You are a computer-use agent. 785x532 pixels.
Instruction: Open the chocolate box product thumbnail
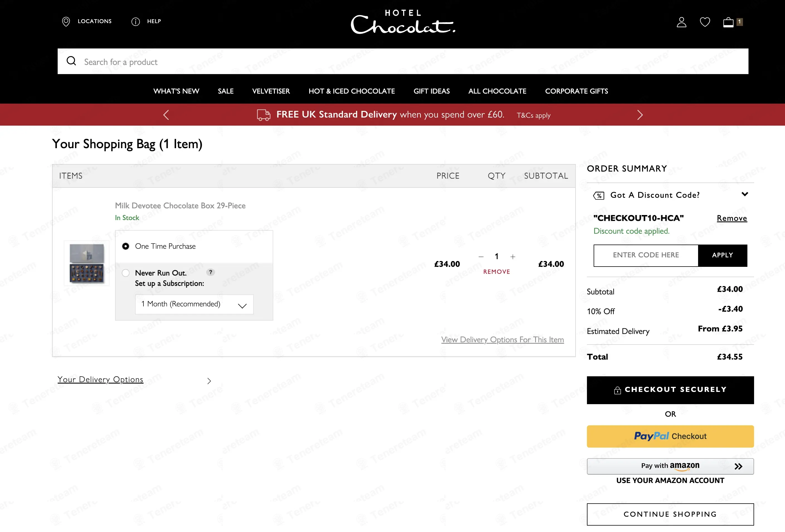87,263
